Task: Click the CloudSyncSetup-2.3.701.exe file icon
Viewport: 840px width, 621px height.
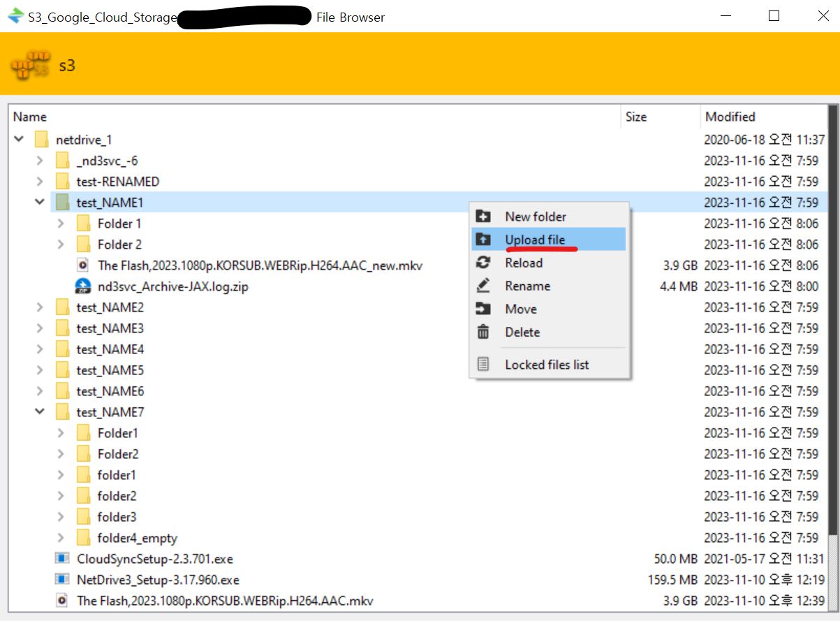Action: tap(62, 559)
